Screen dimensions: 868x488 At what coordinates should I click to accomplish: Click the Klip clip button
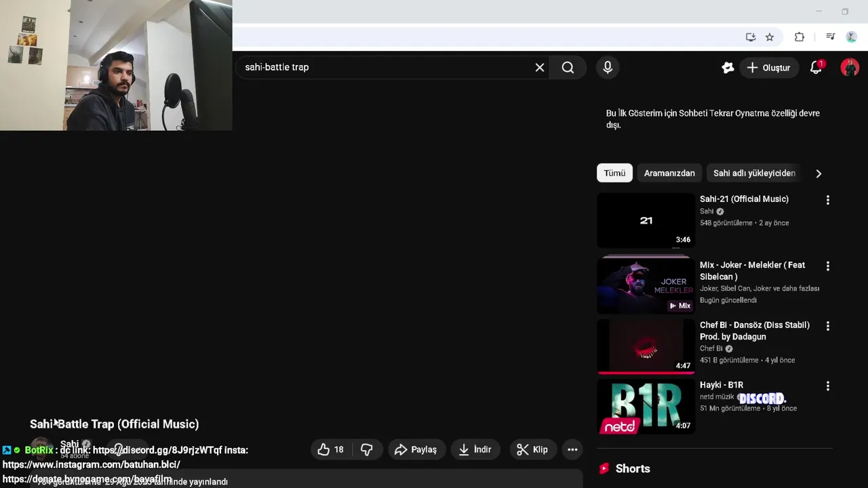532,449
